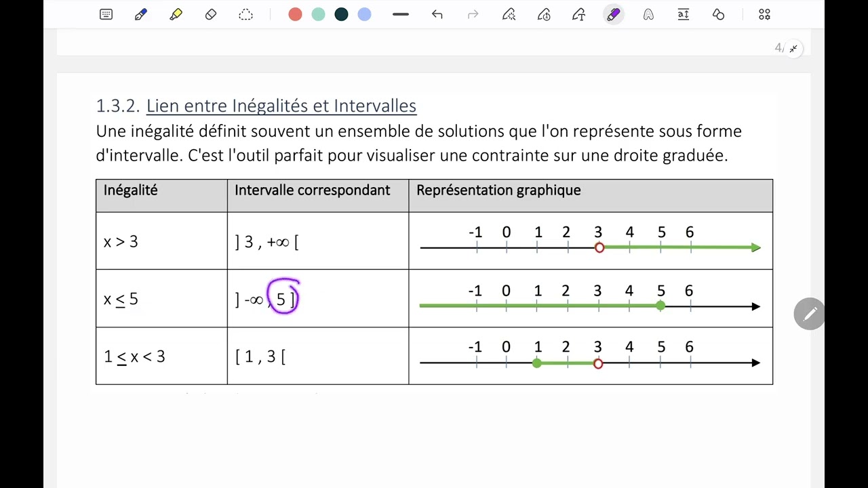Click filled green dot at 1 in third graph
868x488 pixels.
(x=537, y=364)
